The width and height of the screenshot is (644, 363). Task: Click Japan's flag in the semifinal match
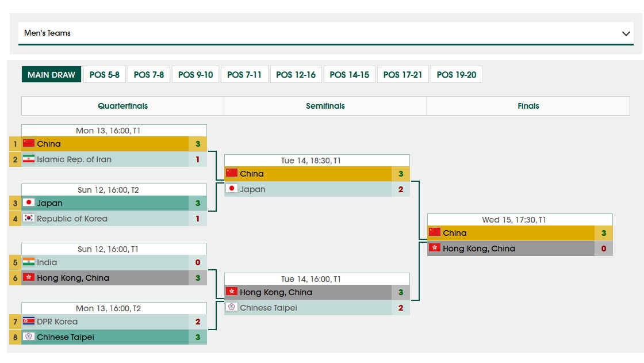232,188
